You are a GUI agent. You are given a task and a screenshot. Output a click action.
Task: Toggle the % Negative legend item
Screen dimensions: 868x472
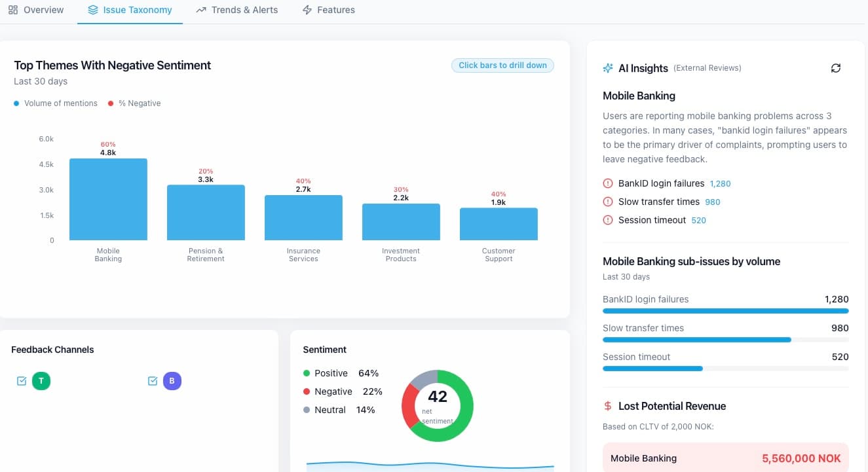click(x=134, y=103)
